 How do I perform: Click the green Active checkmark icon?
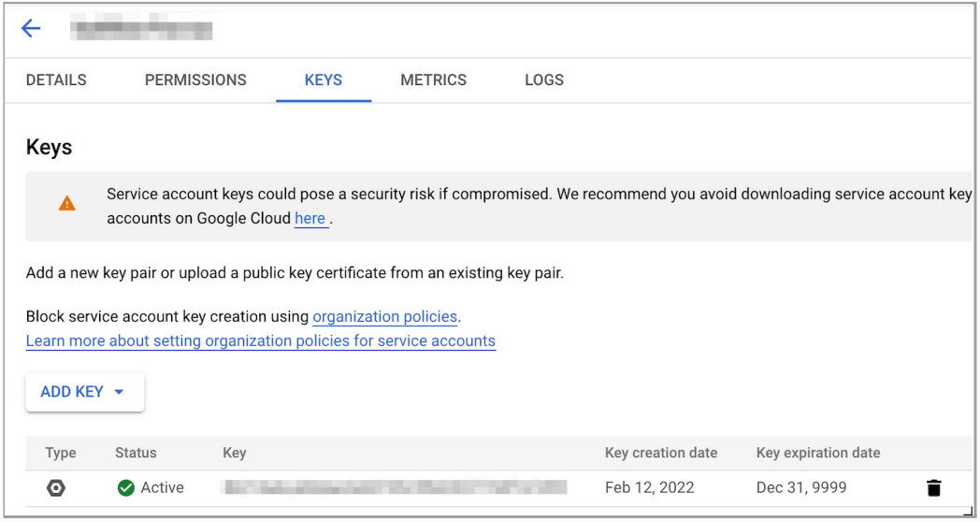click(x=126, y=487)
